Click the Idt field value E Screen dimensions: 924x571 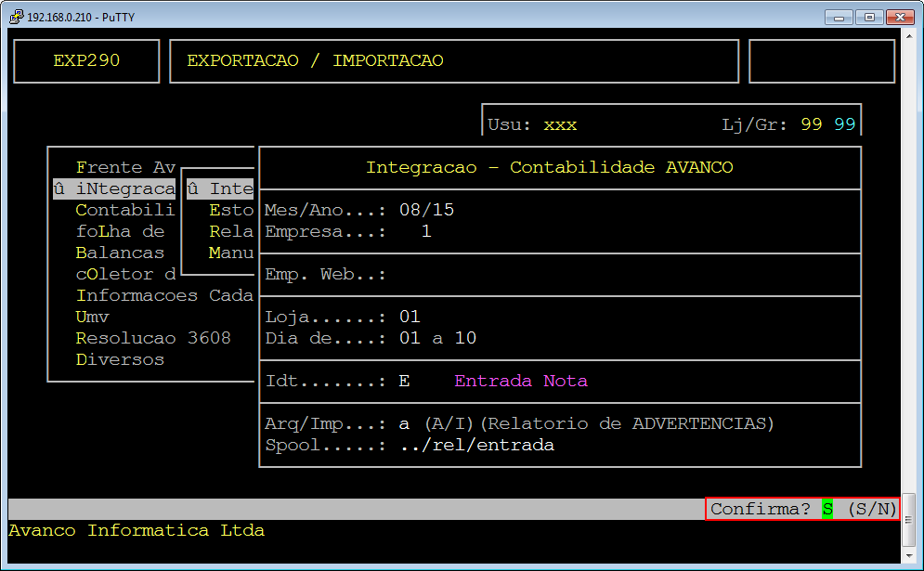[405, 381]
